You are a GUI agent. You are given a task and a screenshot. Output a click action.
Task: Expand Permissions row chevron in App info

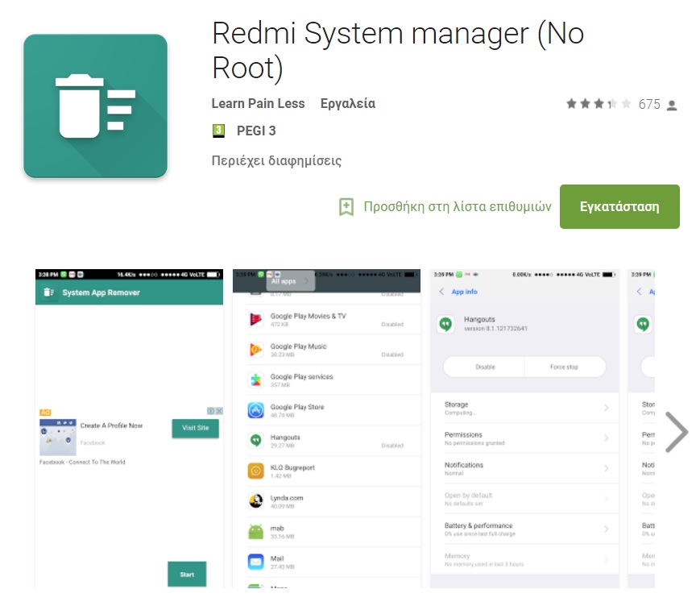point(606,438)
